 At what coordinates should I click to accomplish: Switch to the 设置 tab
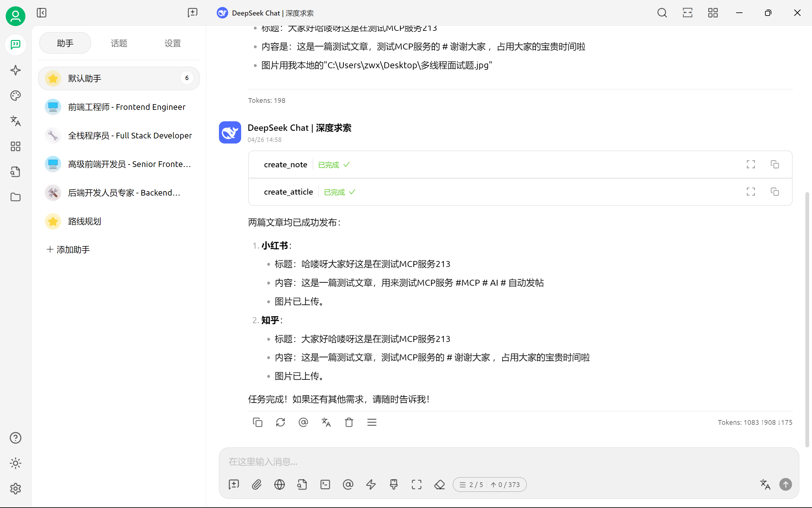173,43
